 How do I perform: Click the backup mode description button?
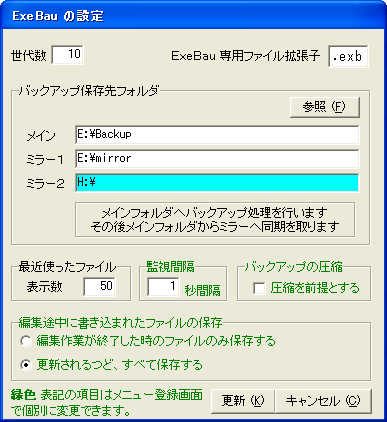pyautogui.click(x=215, y=219)
